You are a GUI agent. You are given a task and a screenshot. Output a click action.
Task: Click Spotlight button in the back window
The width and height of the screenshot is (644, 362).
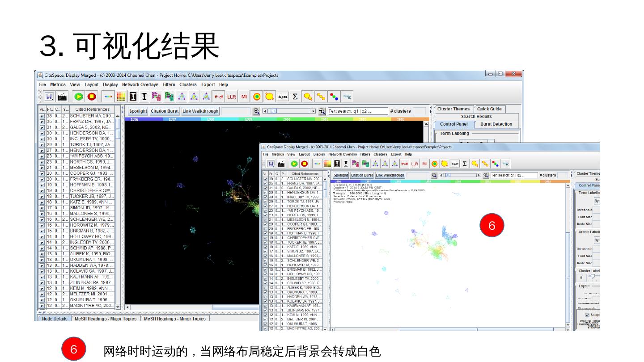pyautogui.click(x=138, y=111)
